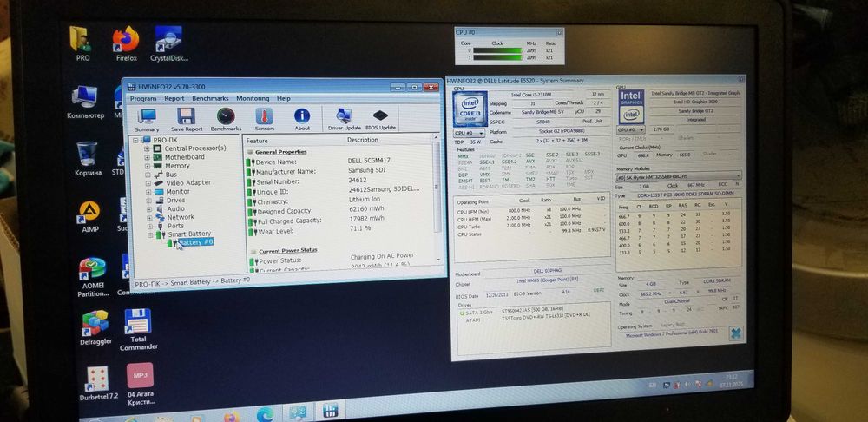Select the Monitor tree item
868x422 pixels.
[178, 192]
